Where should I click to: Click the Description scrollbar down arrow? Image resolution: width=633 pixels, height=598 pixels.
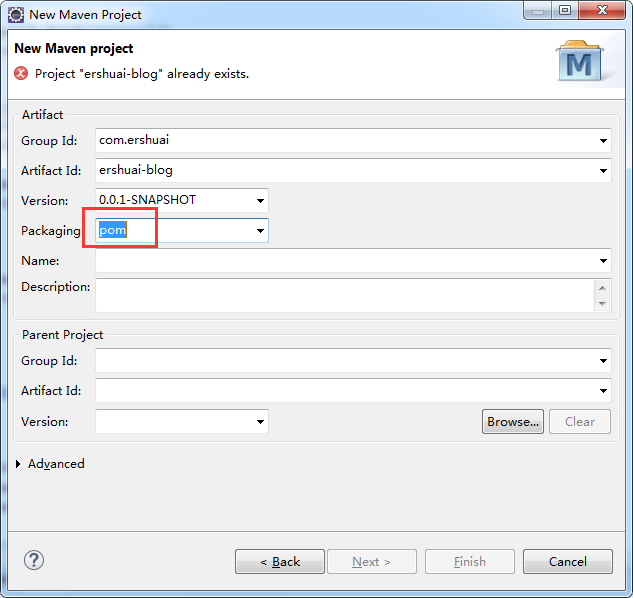602,303
